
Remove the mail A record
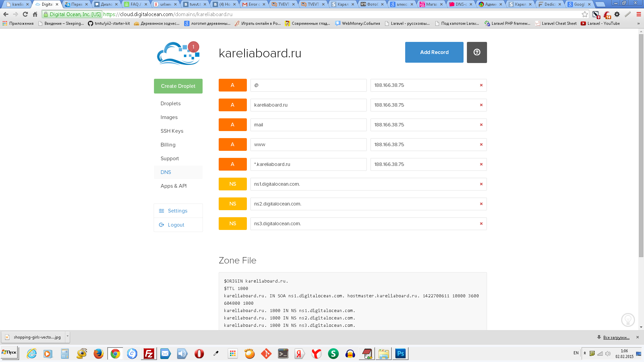click(481, 125)
